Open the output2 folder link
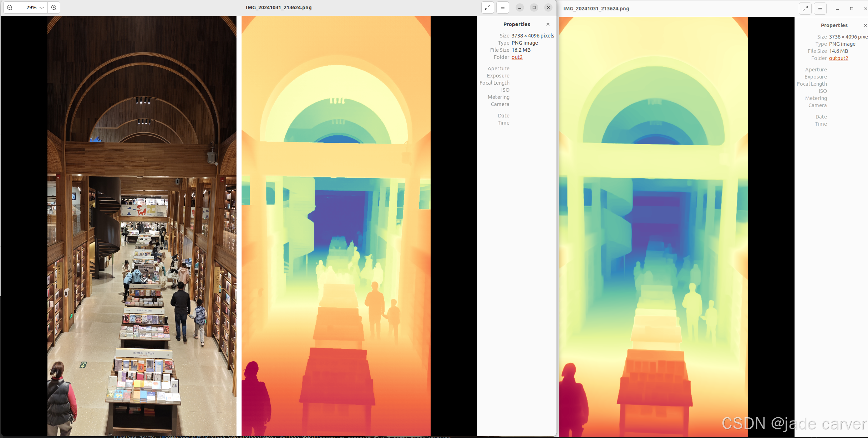The height and width of the screenshot is (438, 868). pyautogui.click(x=838, y=58)
